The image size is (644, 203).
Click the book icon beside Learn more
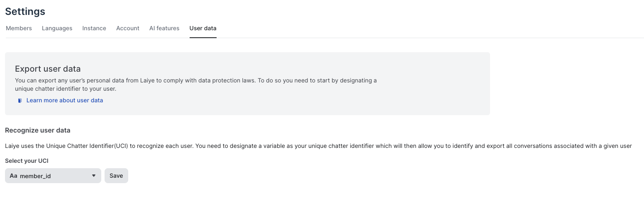(x=20, y=101)
